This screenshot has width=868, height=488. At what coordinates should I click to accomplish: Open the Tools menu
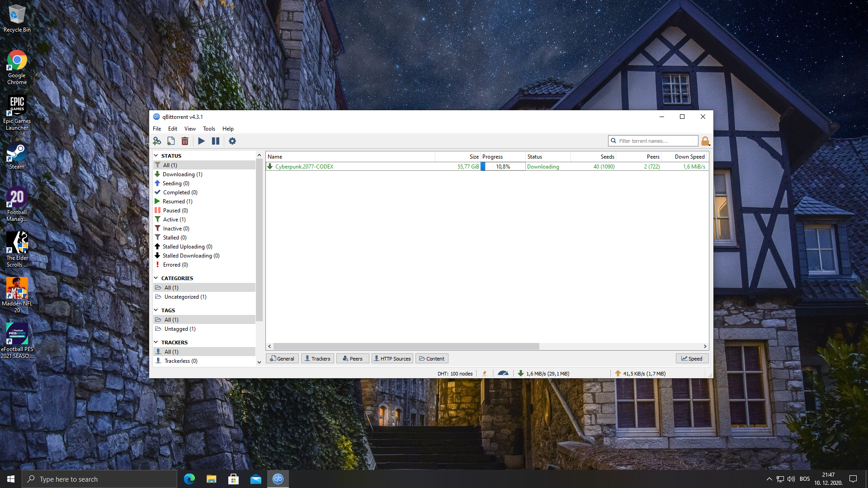pyautogui.click(x=209, y=129)
